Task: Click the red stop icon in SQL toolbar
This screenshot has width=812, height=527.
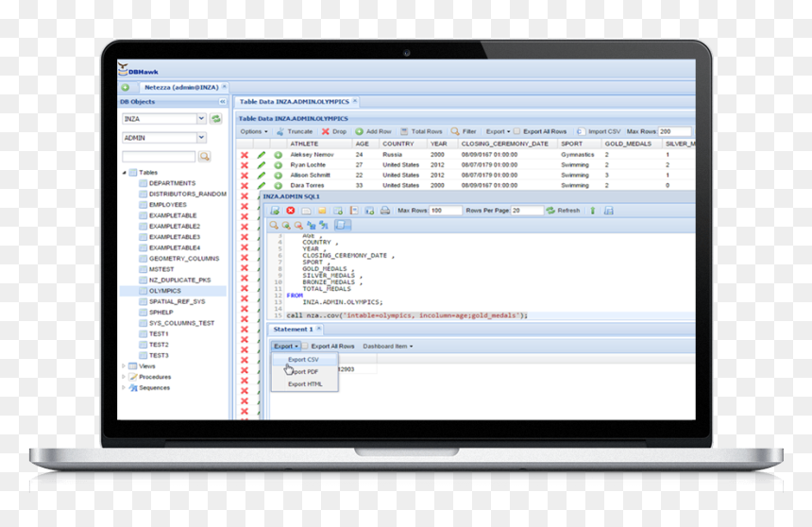Action: 291,211
